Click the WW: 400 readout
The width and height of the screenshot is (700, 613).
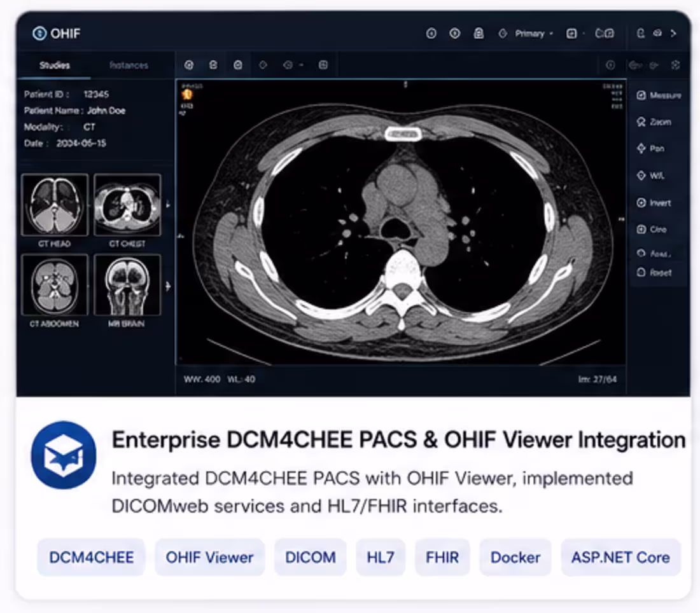(x=202, y=379)
